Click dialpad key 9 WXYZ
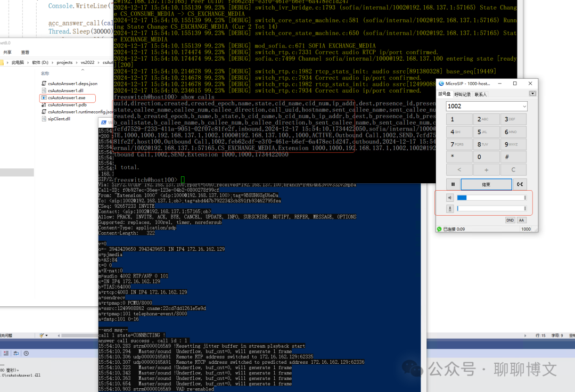This screenshot has width=575, height=392. coord(513,144)
